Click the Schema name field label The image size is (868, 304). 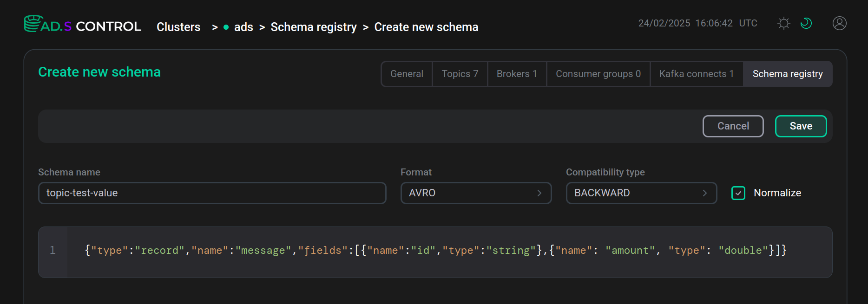[69, 172]
